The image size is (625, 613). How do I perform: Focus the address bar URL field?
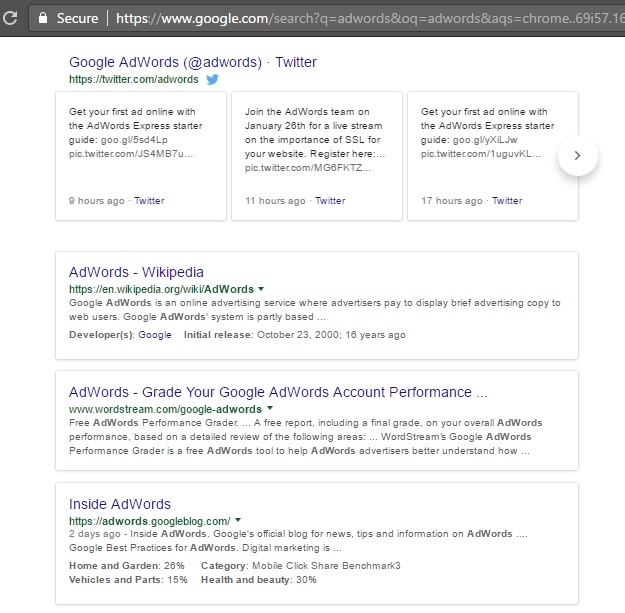pyautogui.click(x=370, y=18)
